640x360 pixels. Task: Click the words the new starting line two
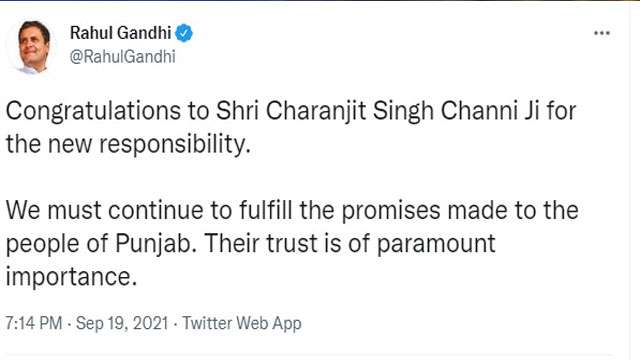[x=49, y=144]
